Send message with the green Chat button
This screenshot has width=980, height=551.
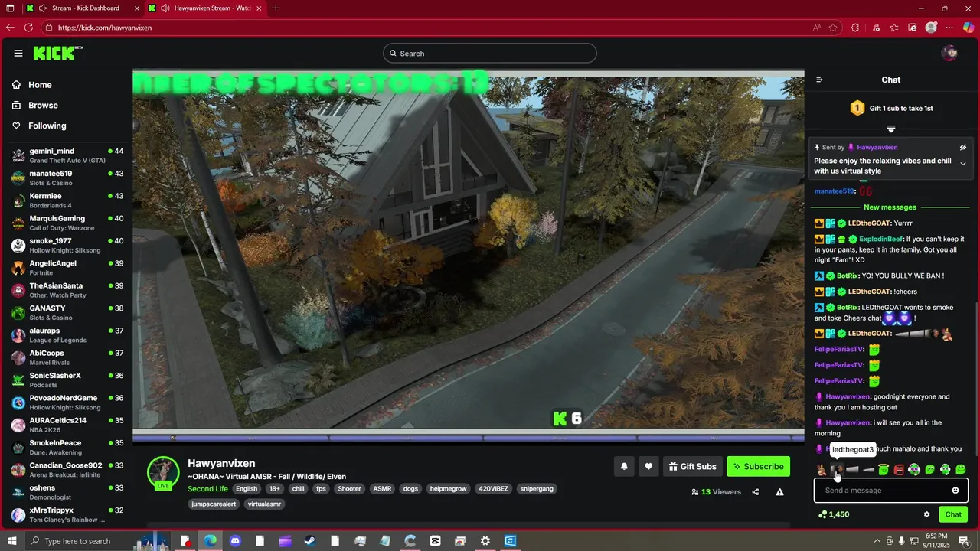pyautogui.click(x=953, y=514)
